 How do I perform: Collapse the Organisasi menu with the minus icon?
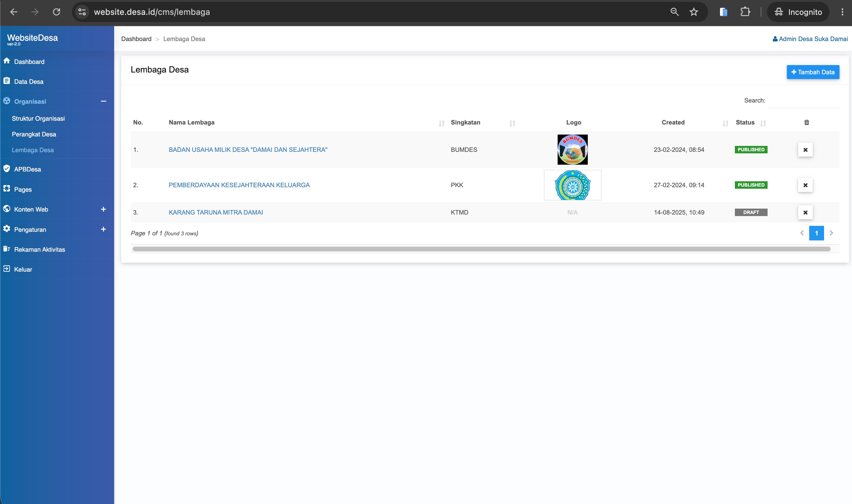pos(103,101)
